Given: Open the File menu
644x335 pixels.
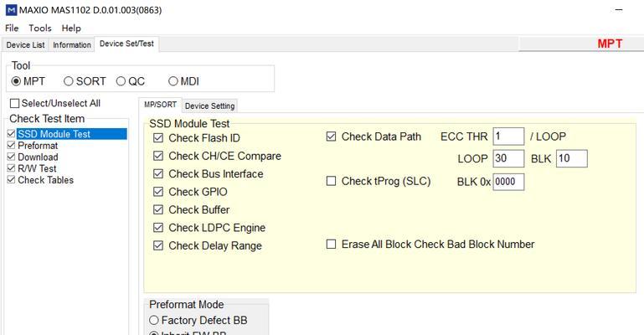Looking at the screenshot, I should 12,28.
